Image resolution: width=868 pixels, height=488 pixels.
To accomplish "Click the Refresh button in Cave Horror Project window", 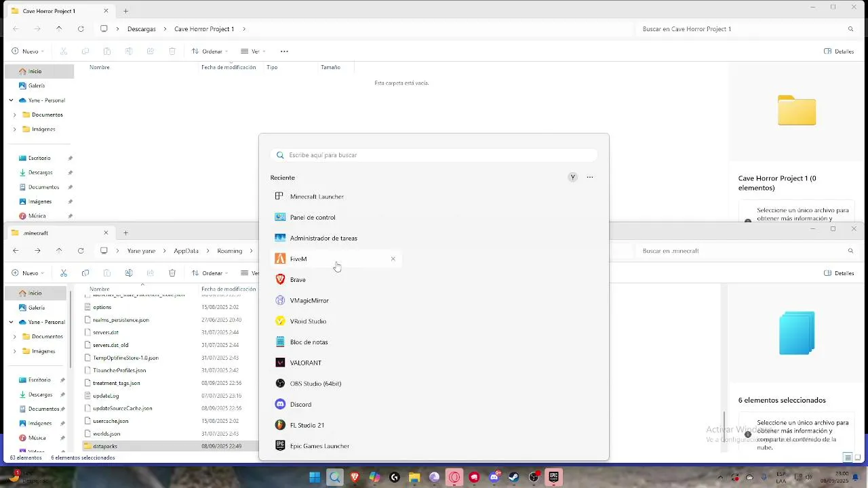I will coord(81,29).
